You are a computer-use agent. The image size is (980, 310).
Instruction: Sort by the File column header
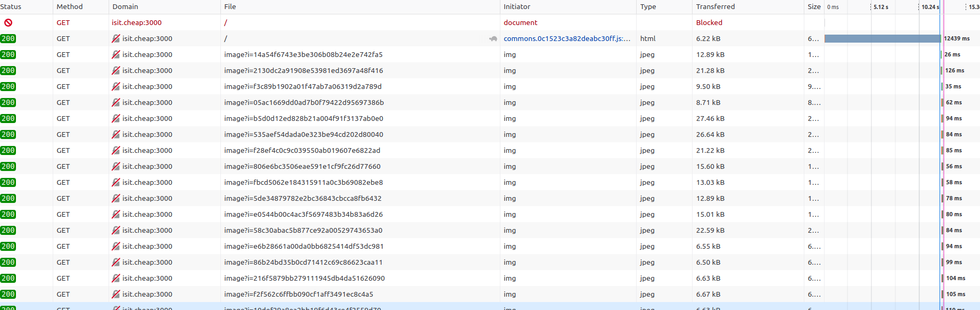click(230, 7)
